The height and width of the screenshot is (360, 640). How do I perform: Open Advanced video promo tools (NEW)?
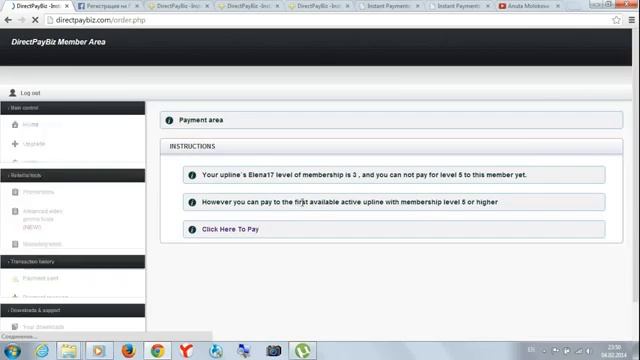(42, 219)
